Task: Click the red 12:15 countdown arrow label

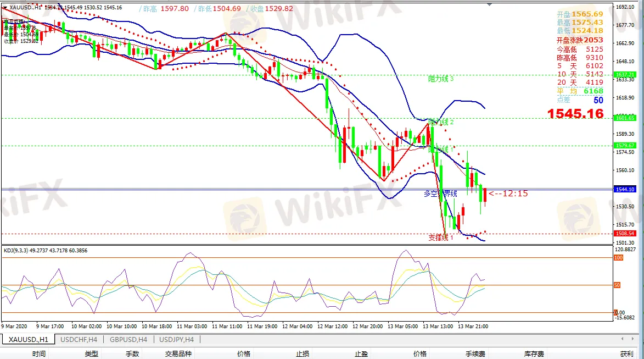Action: tap(508, 194)
